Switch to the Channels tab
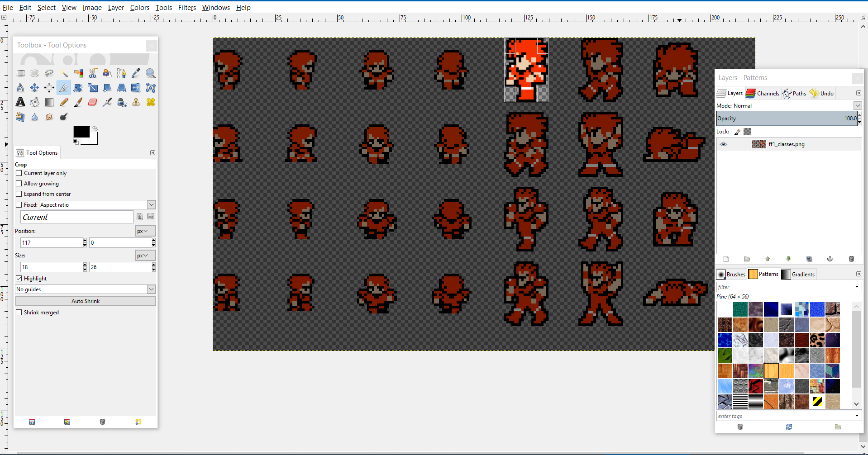Viewport: 868px width, 455px height. click(x=763, y=93)
